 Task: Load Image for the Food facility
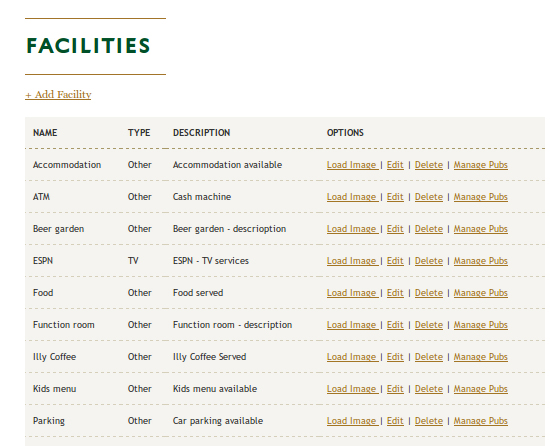point(352,293)
